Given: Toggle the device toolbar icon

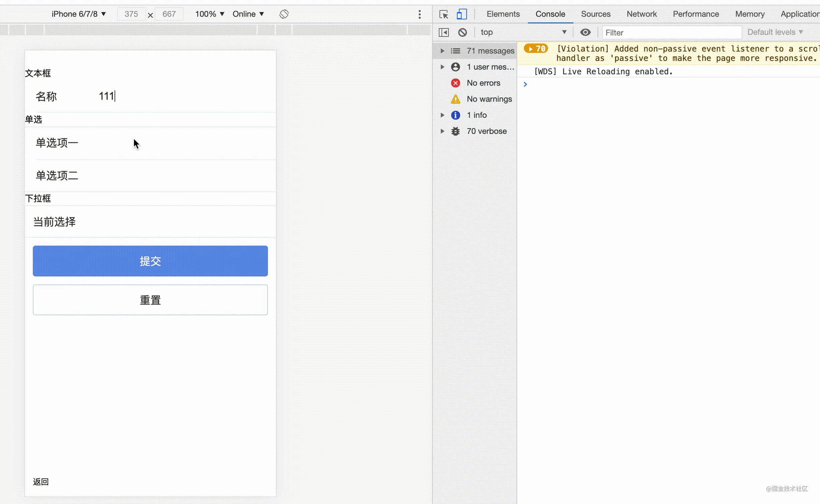Looking at the screenshot, I should pos(462,14).
